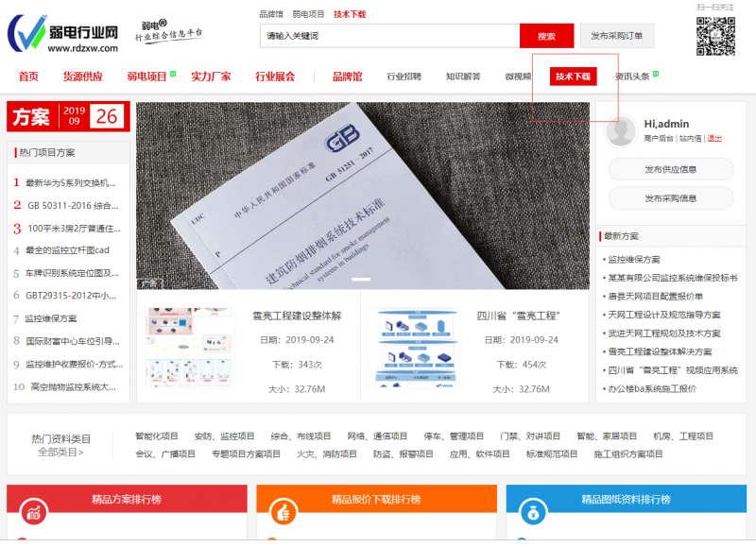Click the red 退出 logout link

click(714, 139)
